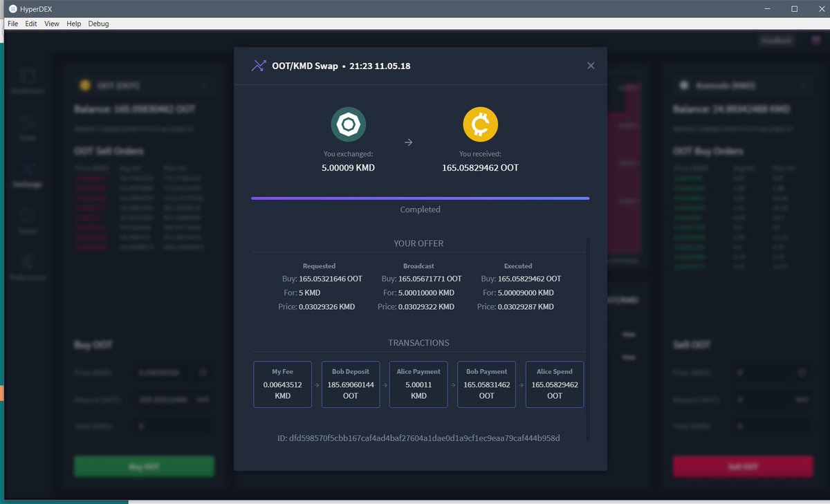This screenshot has height=504, width=830.
Task: Click the Executed 'For' value '5.00009000 KMD'
Action: click(x=526, y=292)
